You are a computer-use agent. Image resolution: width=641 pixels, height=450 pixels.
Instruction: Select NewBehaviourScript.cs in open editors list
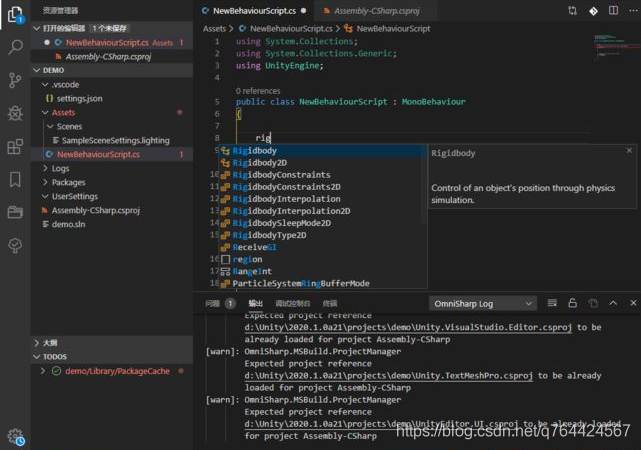point(112,43)
